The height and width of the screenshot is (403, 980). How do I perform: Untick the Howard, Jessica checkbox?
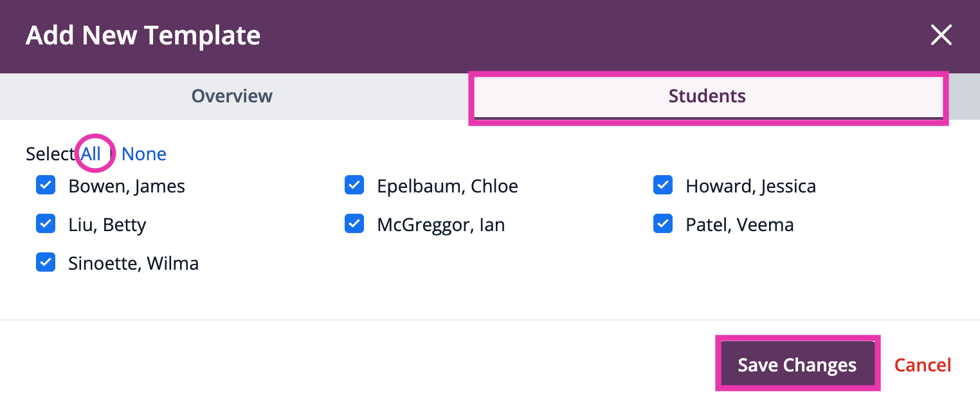coord(663,185)
